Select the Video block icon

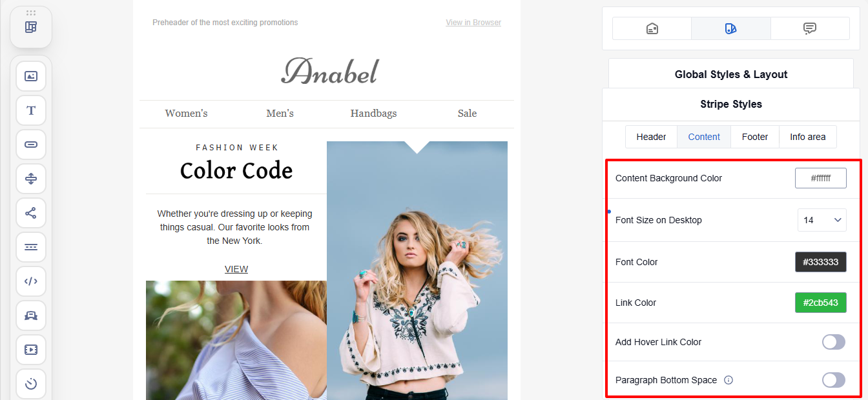31,350
